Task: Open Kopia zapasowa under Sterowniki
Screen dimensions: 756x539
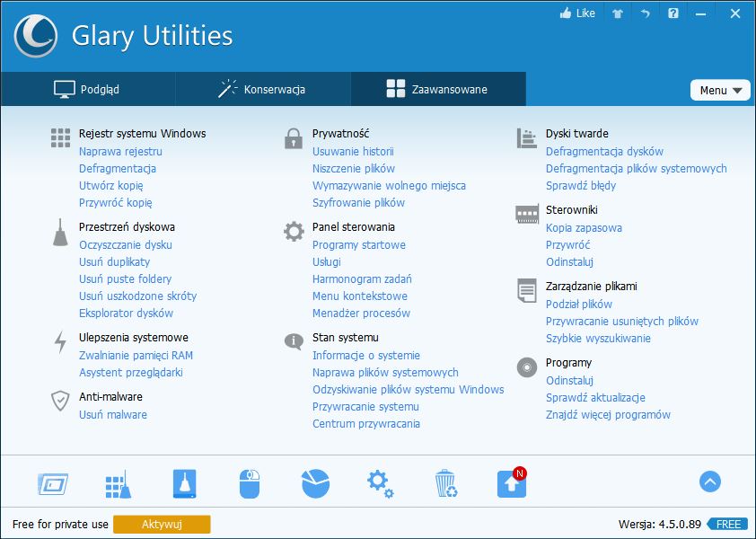Action: (x=584, y=228)
